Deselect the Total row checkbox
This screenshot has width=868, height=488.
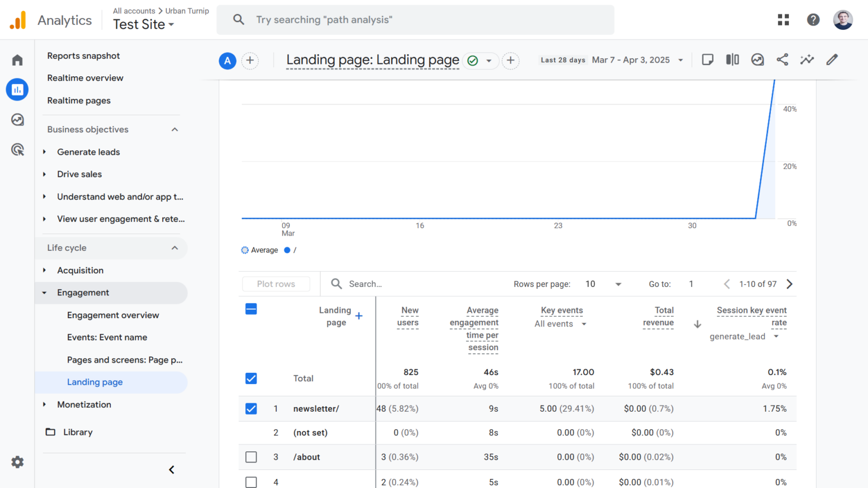(x=251, y=378)
